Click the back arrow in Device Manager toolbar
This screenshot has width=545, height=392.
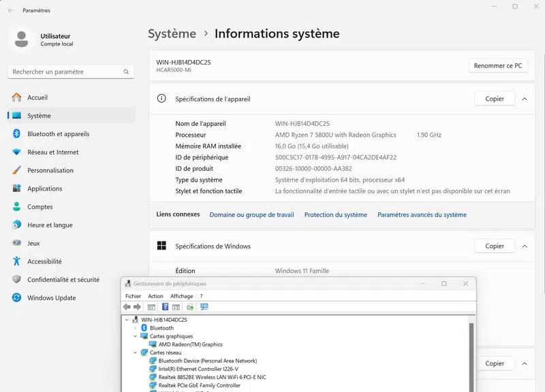coord(127,307)
